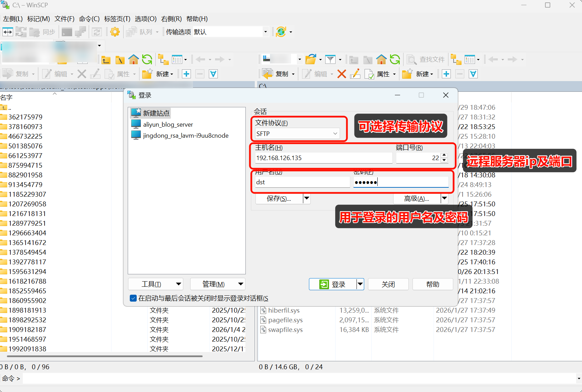
Task: Select the aliyun_blog_server saved site
Action: (x=168, y=125)
